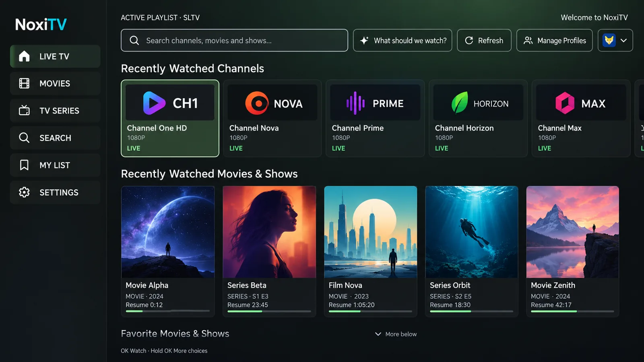Click the Channel Nova title text
The width and height of the screenshot is (644, 362).
click(x=254, y=128)
